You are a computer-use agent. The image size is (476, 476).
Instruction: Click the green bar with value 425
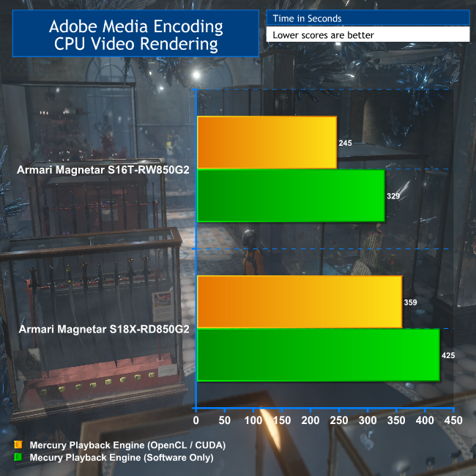click(x=319, y=355)
